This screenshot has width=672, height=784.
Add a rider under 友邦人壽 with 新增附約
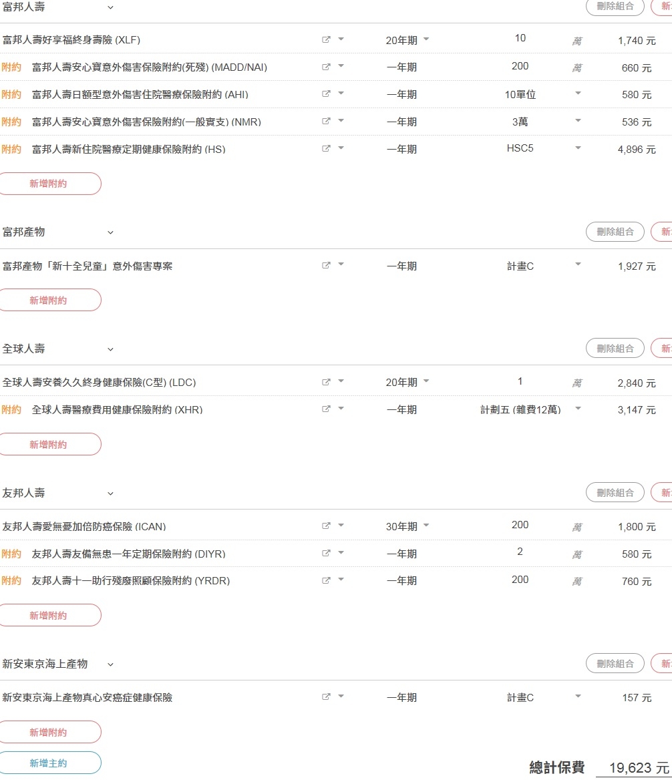coord(49,616)
